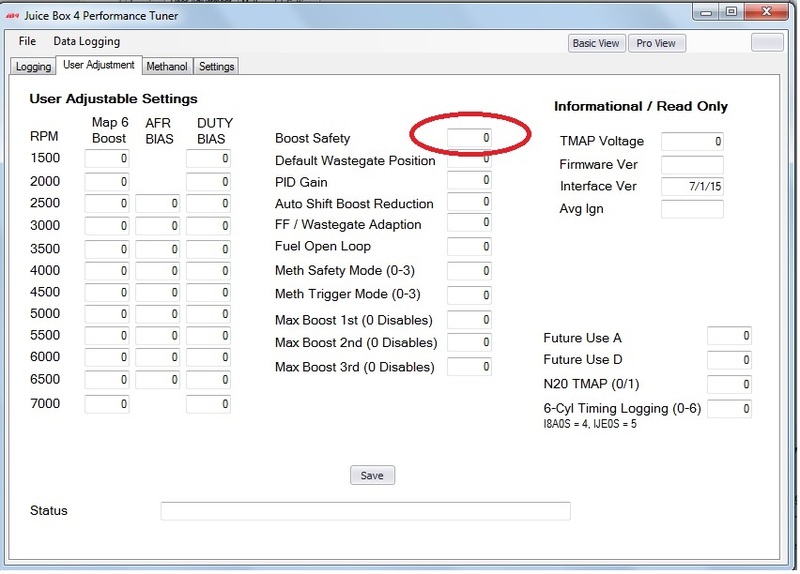Click the Interface Ver field showing 7/1/15
Viewport: 800px width, 574px height.
pos(692,186)
